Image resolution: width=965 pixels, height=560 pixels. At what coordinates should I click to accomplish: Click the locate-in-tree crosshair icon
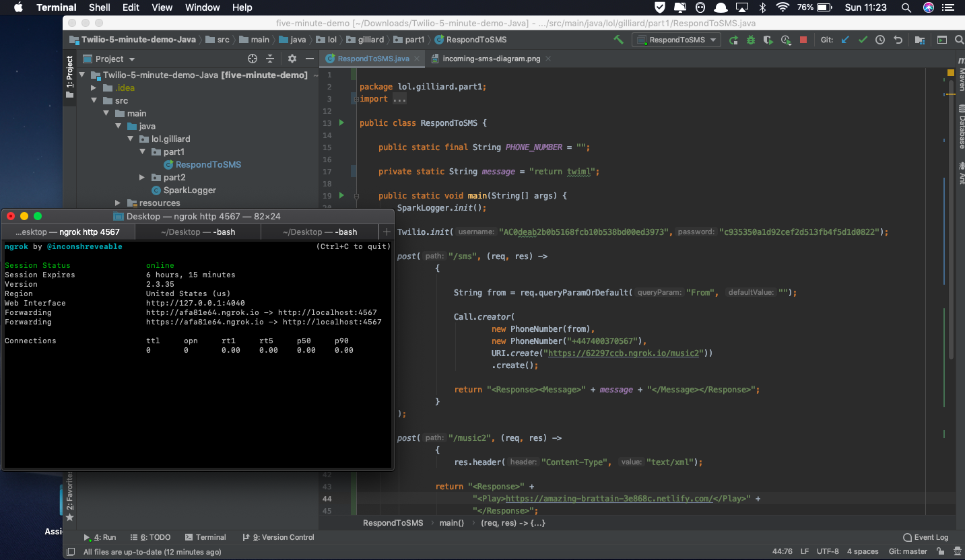click(253, 59)
